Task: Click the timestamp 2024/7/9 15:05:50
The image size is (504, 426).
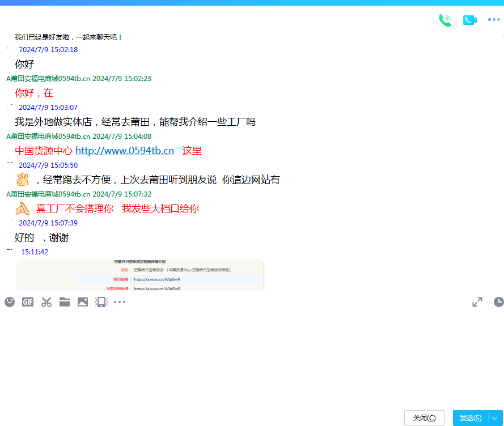Action: click(x=48, y=165)
